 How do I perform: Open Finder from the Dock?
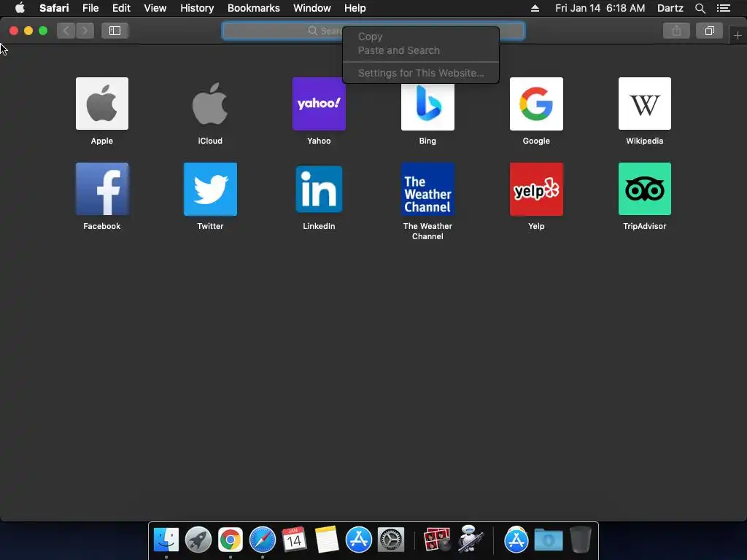coord(166,540)
